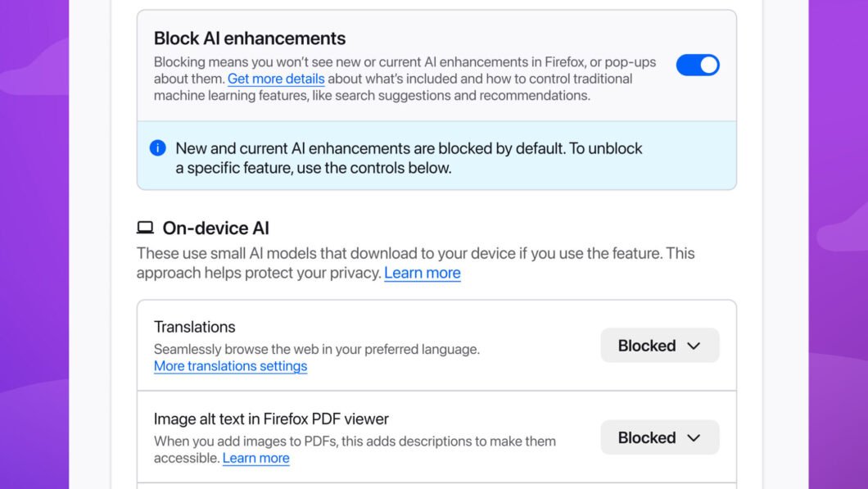Open the Blocked dropdown for image alt text
Viewport: 868px width, 489px height.
[x=659, y=437]
